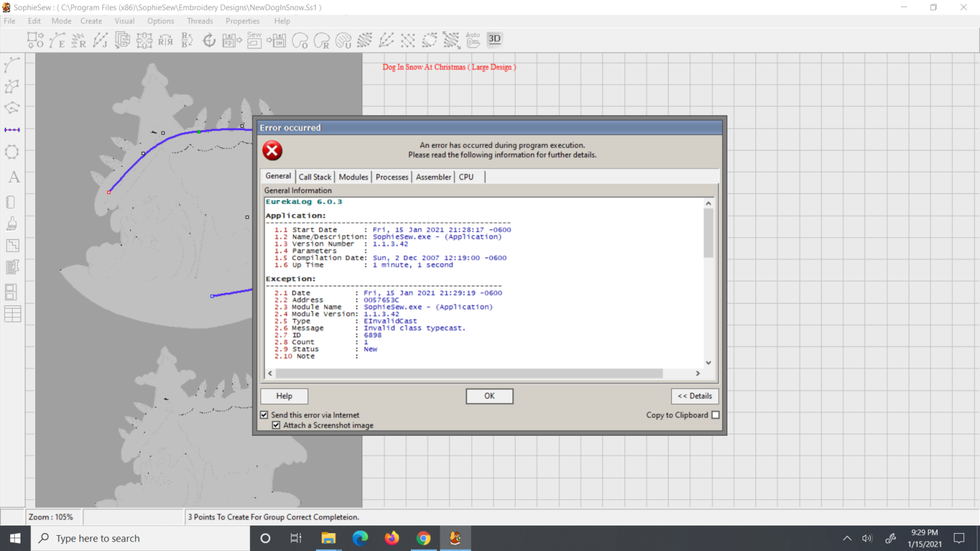Viewport: 980px width, 551px height.
Task: Click the rotate arrow toolbar icon
Action: click(x=209, y=40)
